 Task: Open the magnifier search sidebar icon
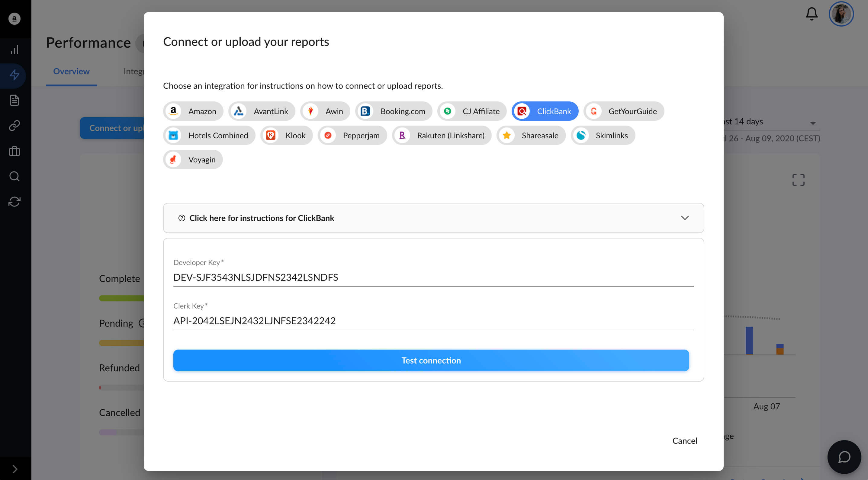(14, 176)
